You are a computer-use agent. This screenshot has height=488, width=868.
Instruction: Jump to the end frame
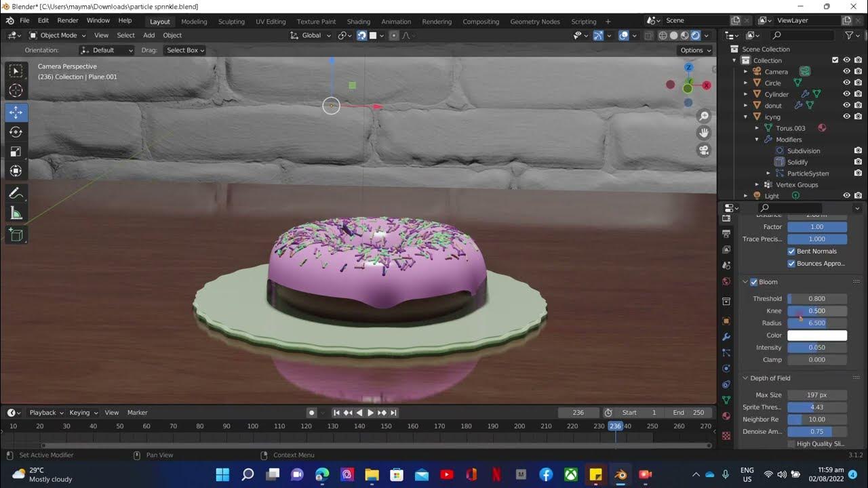[393, 412]
